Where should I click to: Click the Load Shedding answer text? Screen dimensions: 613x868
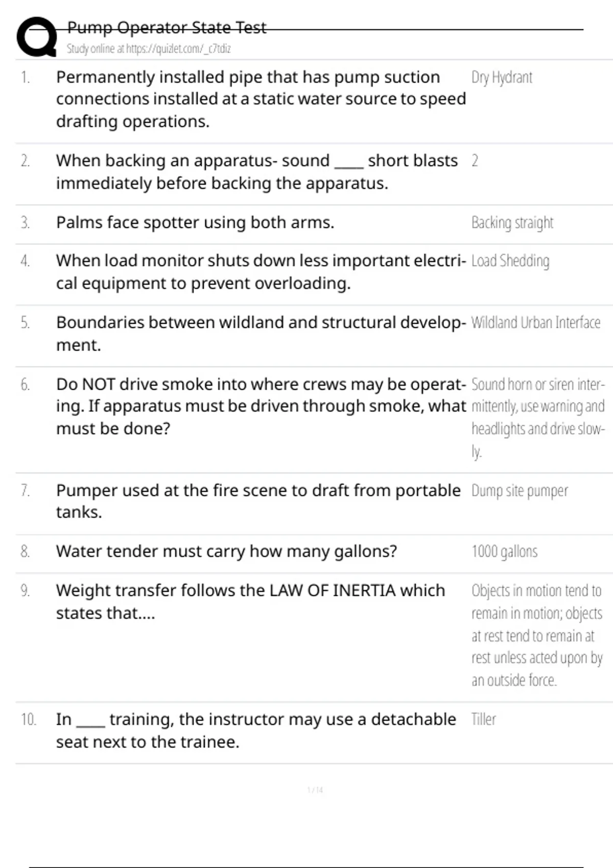click(510, 261)
